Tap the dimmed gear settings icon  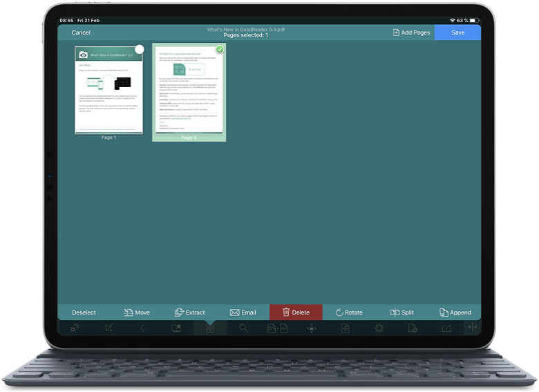(379, 328)
